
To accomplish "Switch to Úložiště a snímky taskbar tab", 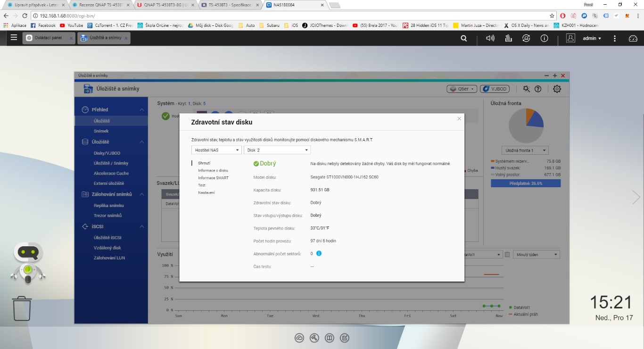I will pyautogui.click(x=104, y=38).
